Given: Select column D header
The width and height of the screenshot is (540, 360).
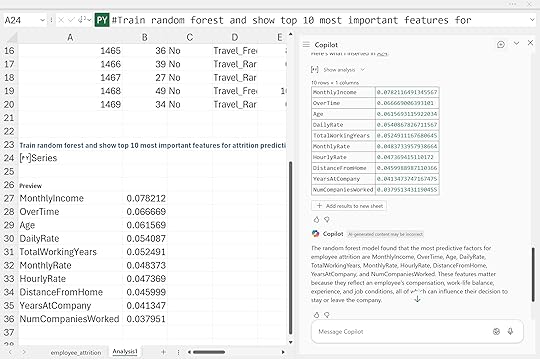Looking at the screenshot, I should pyautogui.click(x=235, y=37).
